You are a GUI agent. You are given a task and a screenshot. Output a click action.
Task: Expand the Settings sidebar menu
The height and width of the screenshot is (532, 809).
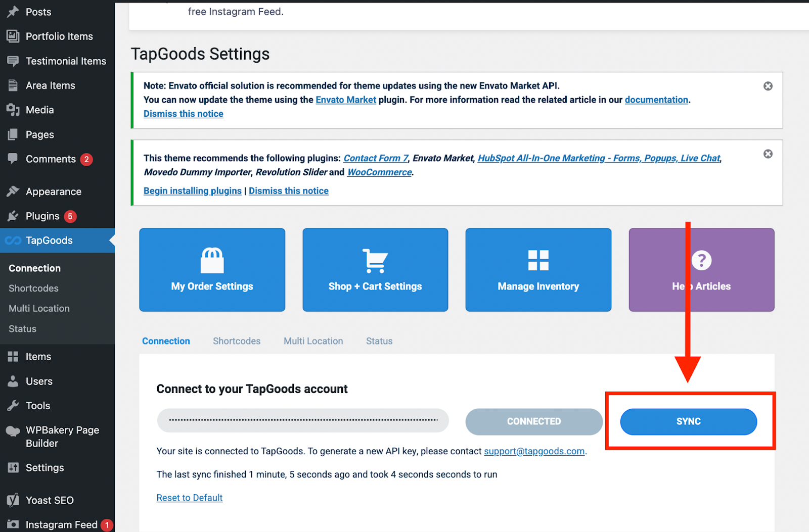(13, 467)
